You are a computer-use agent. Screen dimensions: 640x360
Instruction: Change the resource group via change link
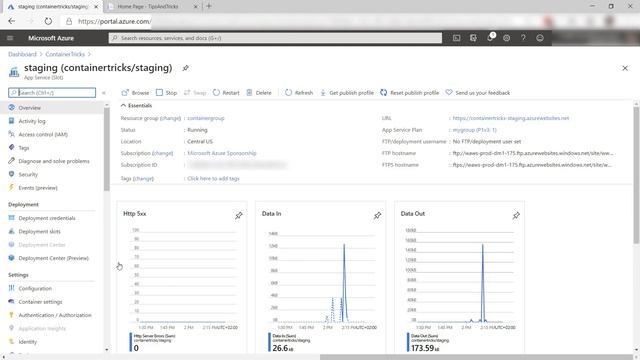point(170,118)
